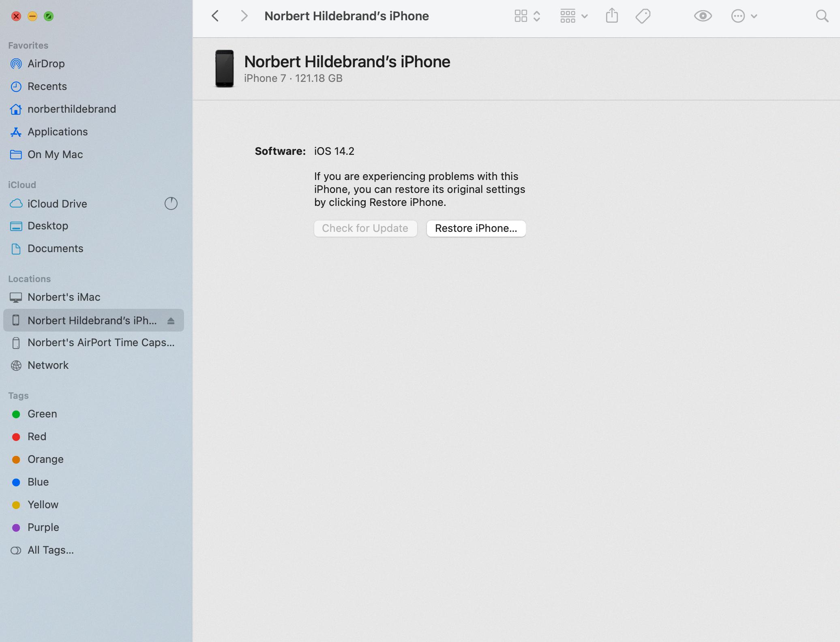Go forward using the right chevron

244,16
